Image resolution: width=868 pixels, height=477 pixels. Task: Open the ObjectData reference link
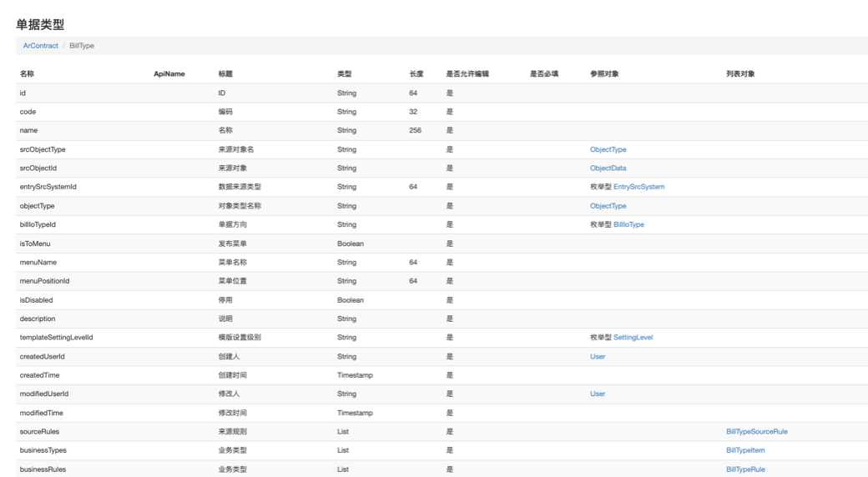pyautogui.click(x=608, y=168)
